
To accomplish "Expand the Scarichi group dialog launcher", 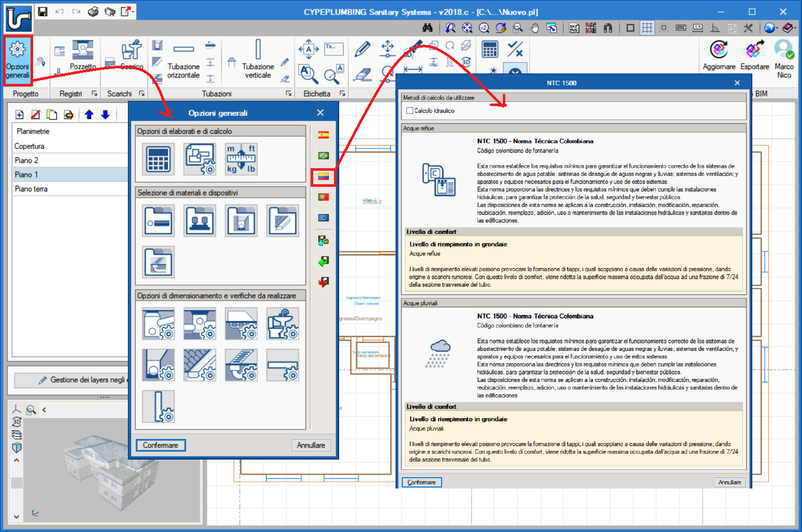I will [141, 94].
